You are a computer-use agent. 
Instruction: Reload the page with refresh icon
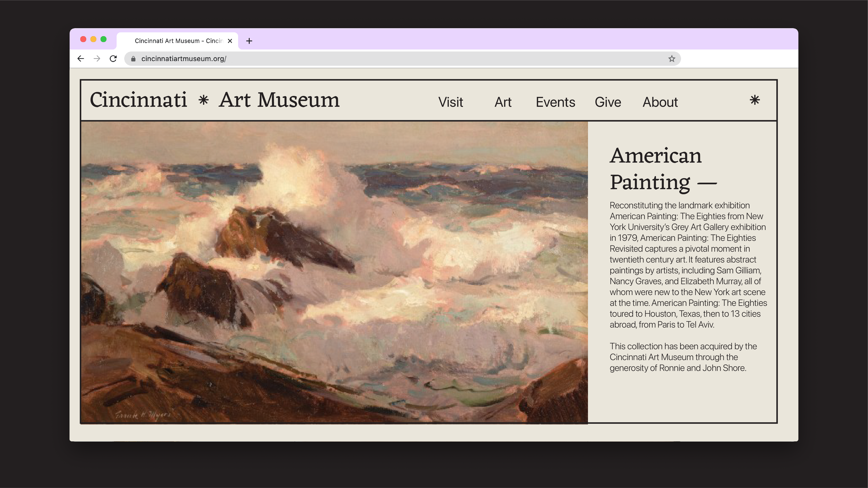coord(113,59)
